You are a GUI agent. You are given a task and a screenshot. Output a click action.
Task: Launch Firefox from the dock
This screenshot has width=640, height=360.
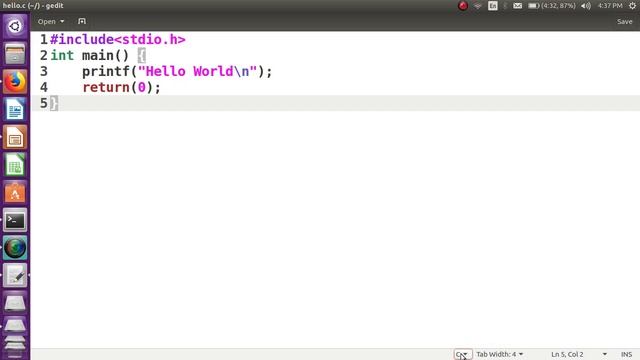coord(15,82)
